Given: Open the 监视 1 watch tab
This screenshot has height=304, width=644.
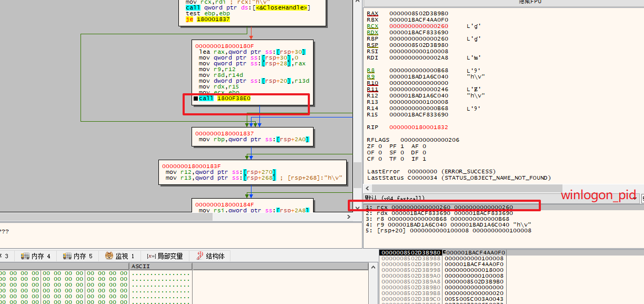Looking at the screenshot, I should [119, 256].
